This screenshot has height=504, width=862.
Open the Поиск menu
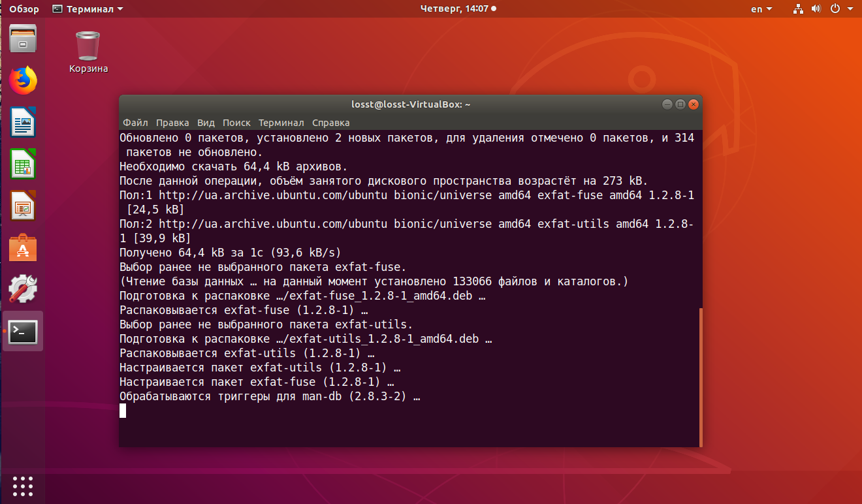[236, 123]
